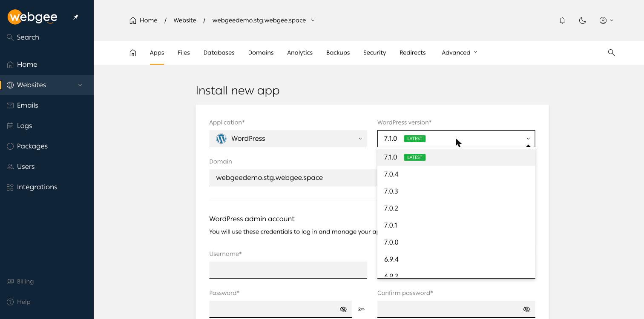The width and height of the screenshot is (644, 319).
Task: Click the Domain field
Action: tap(293, 178)
